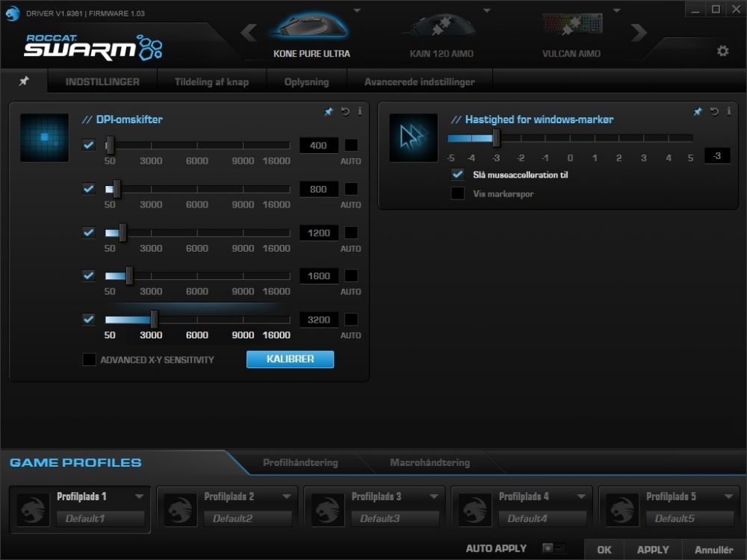Disable the 1600 DPI level checkbox
The height and width of the screenshot is (560, 747).
tap(89, 276)
